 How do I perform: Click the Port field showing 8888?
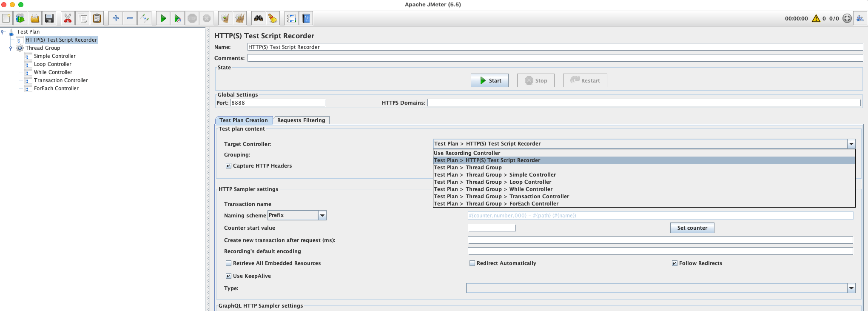point(278,103)
